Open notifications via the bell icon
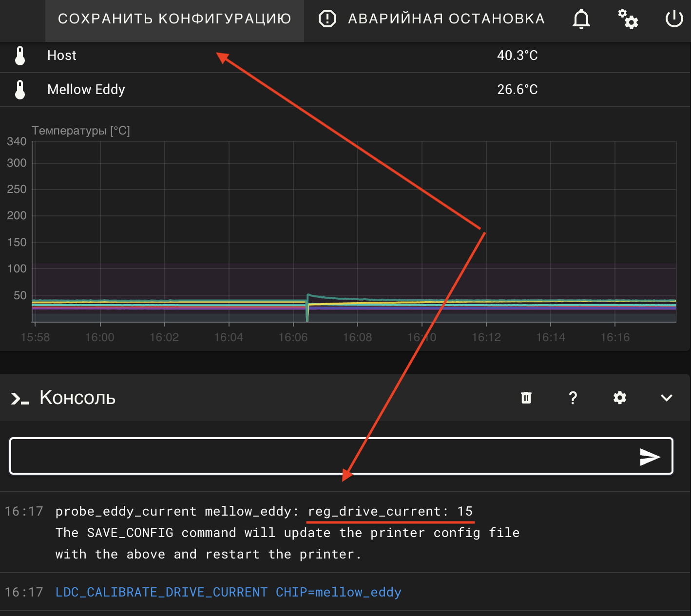 click(581, 19)
